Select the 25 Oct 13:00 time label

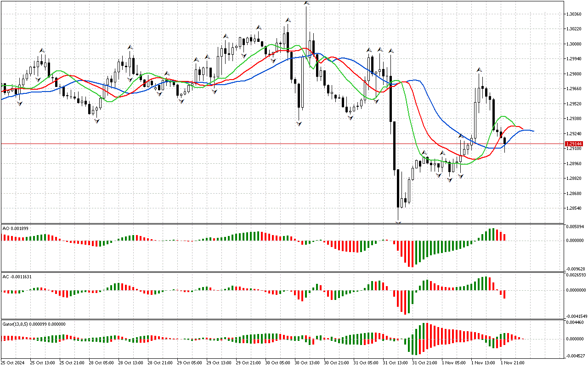point(42,362)
